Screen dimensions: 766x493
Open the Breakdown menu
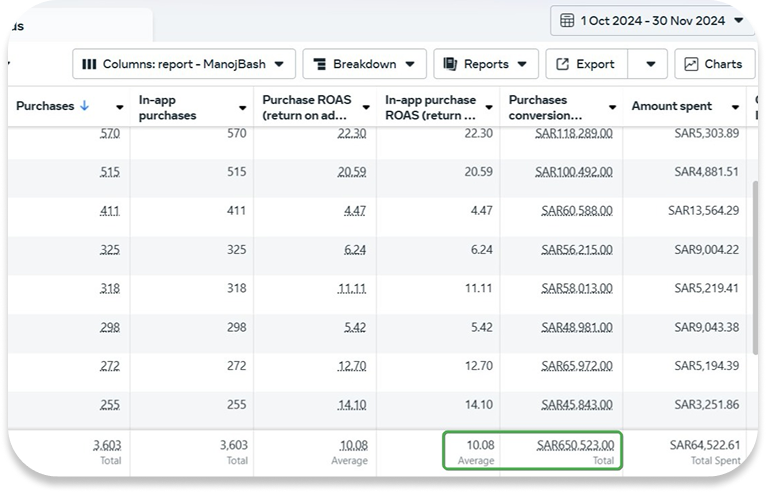(x=364, y=64)
